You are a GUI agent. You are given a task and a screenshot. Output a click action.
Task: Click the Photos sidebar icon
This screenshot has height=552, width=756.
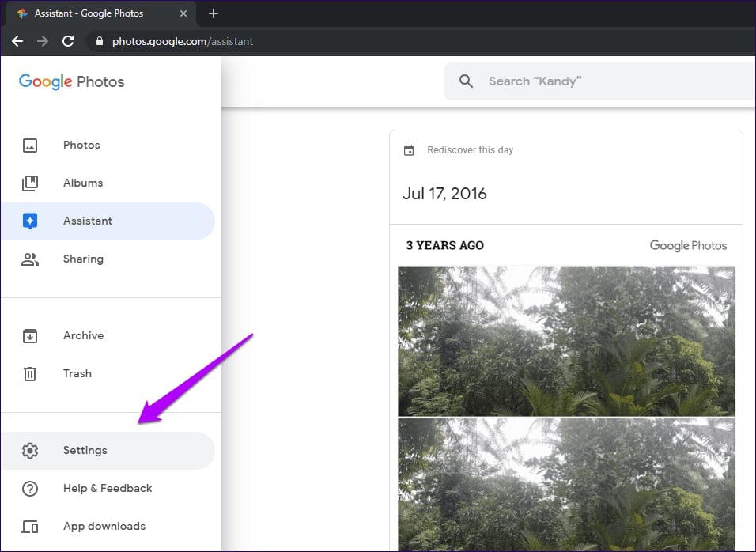(30, 145)
